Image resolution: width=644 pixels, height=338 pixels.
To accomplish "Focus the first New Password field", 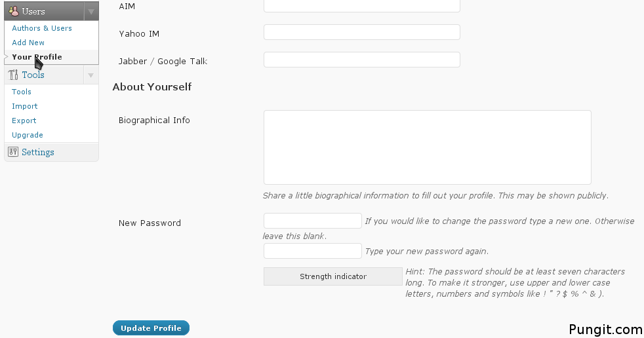I will tap(312, 221).
